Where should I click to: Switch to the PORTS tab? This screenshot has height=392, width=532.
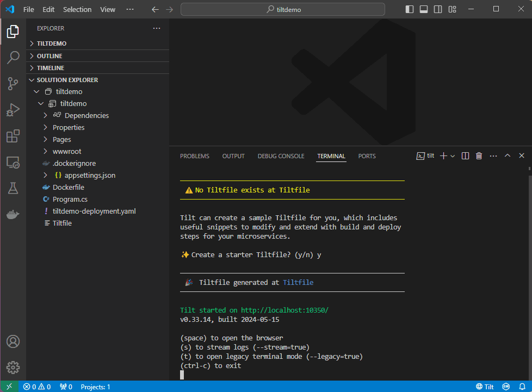367,156
